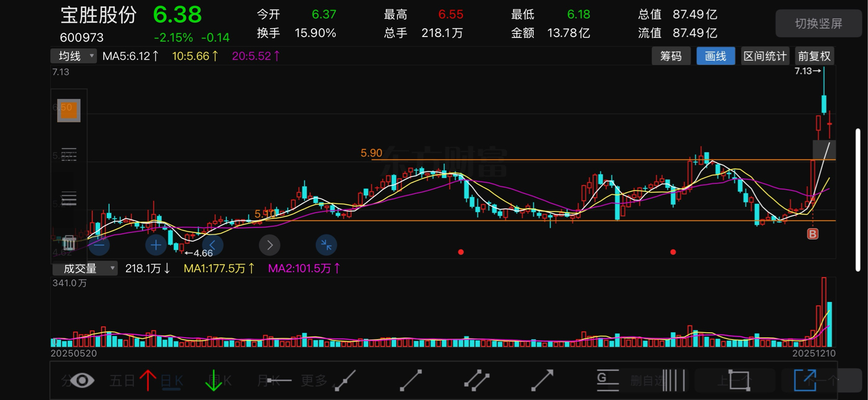Tap the 4.66 low price label
The height and width of the screenshot is (400, 868).
(199, 253)
